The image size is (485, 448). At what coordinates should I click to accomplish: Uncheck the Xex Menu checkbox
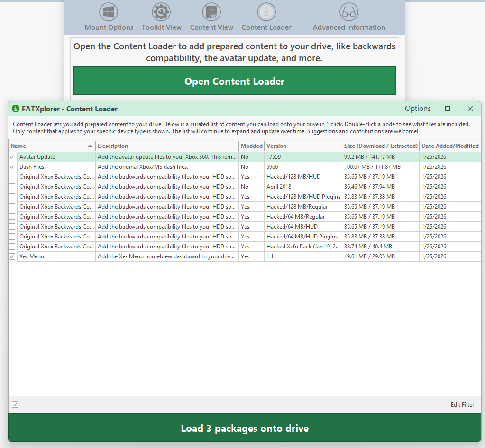tap(12, 256)
